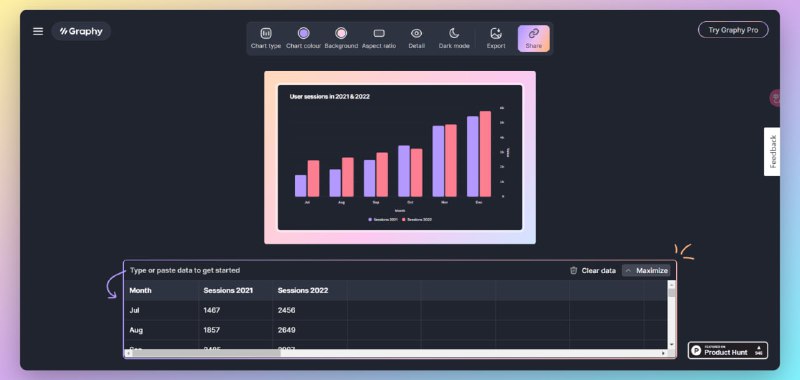Open the Export options
The image size is (800, 380).
pyautogui.click(x=495, y=38)
